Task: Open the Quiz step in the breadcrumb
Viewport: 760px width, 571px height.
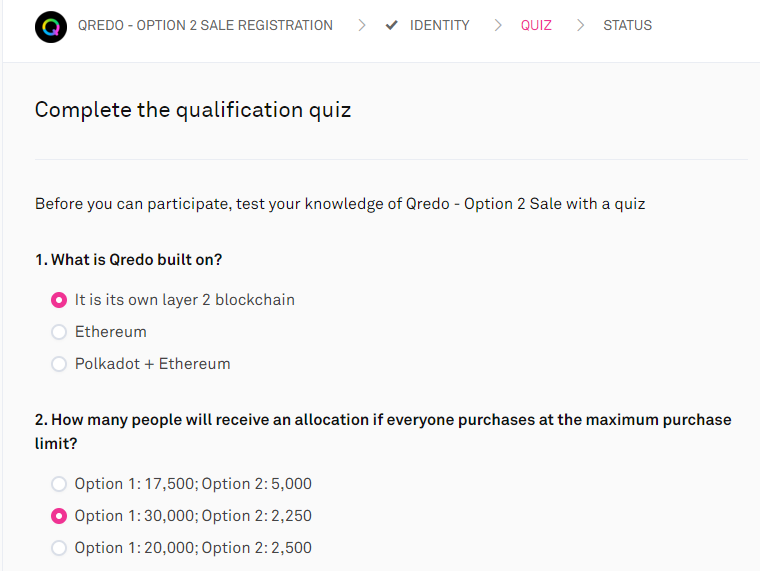Action: pos(536,25)
